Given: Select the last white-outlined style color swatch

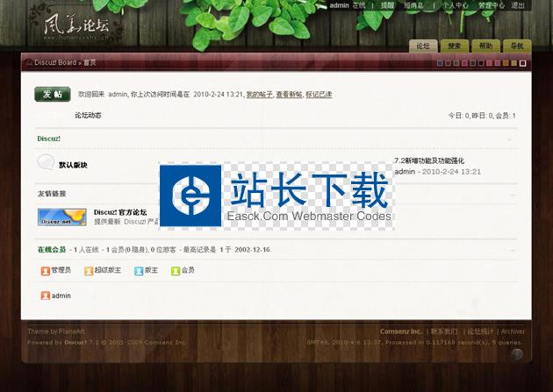Looking at the screenshot, I should click(x=523, y=63).
